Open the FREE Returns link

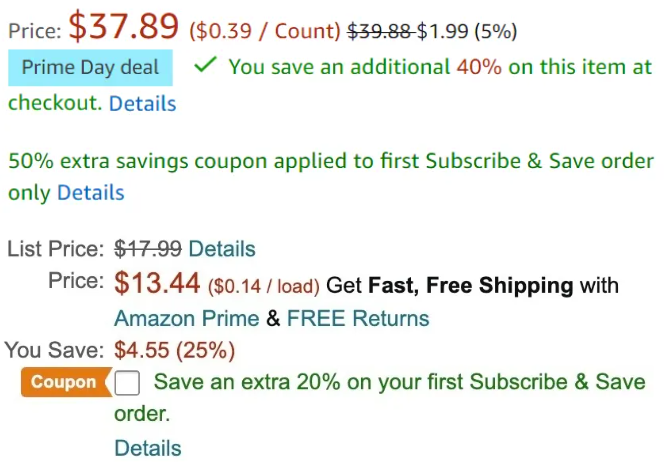click(x=358, y=318)
